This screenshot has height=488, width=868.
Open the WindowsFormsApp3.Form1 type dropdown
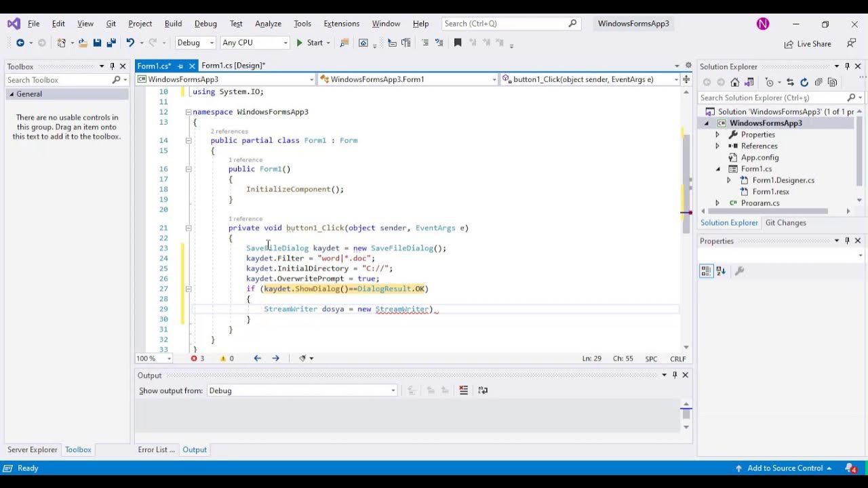pos(408,79)
